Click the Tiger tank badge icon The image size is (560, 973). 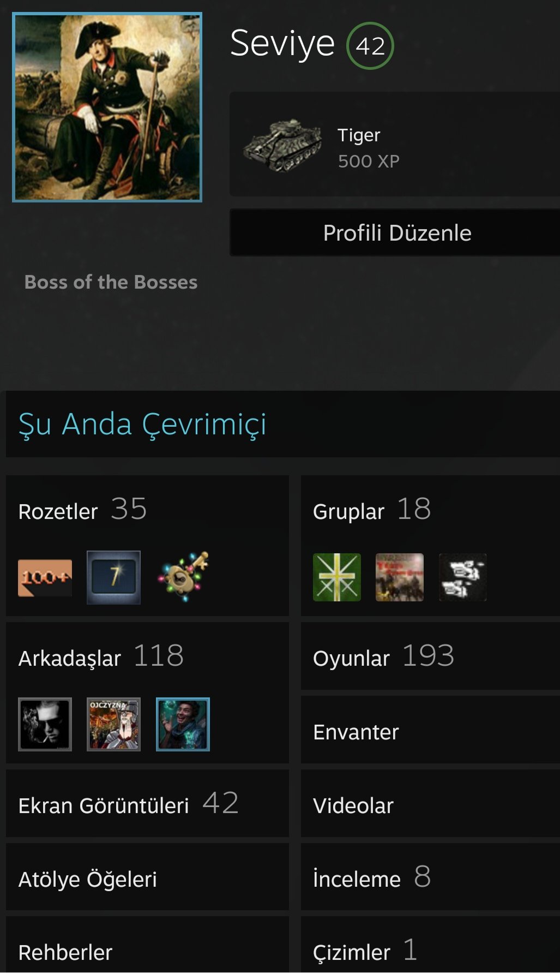click(x=282, y=146)
